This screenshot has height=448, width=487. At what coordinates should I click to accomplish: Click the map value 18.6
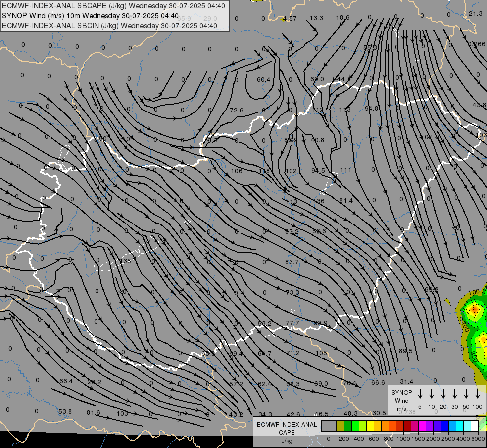pyautogui.click(x=343, y=18)
